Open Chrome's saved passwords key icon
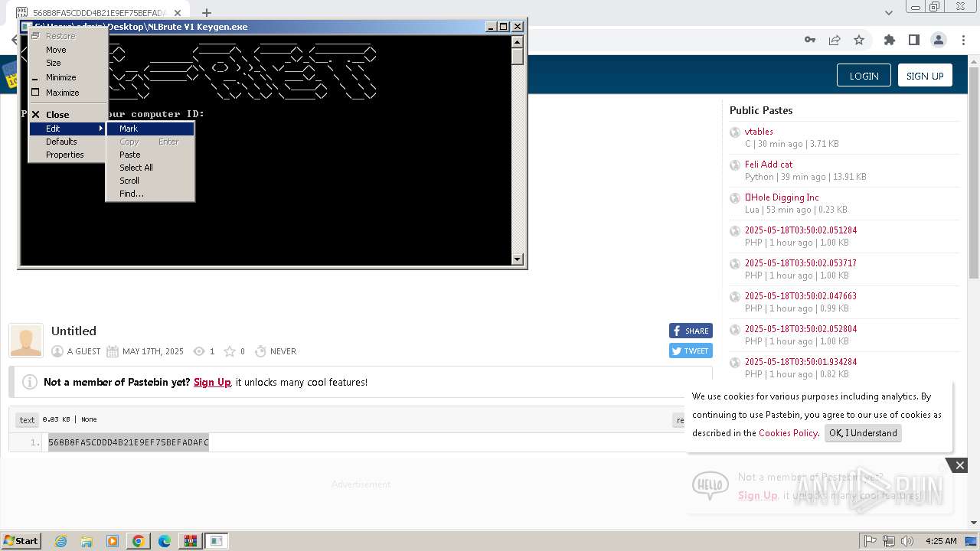The height and width of the screenshot is (551, 980). click(810, 40)
